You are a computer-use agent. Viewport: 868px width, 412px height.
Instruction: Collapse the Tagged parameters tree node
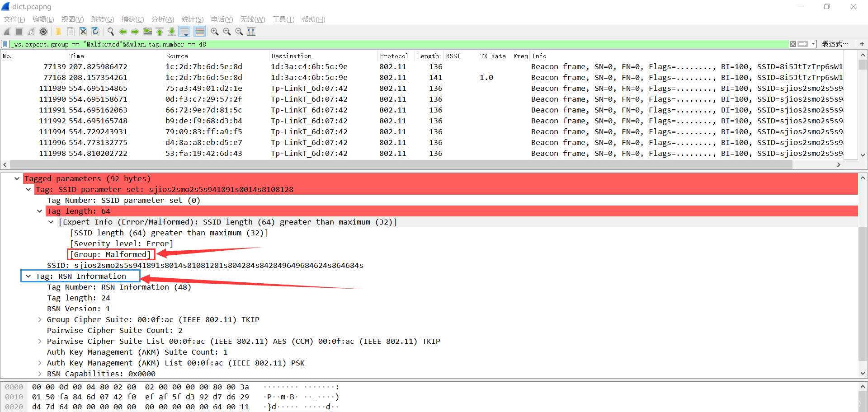pyautogui.click(x=17, y=178)
